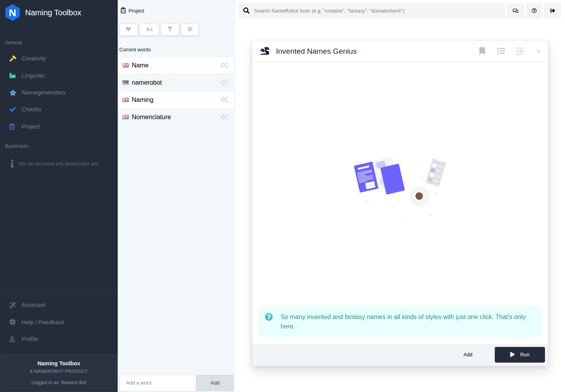The height and width of the screenshot is (392, 565).
Task: Open settings gears for Nomenclature
Action: click(x=224, y=117)
